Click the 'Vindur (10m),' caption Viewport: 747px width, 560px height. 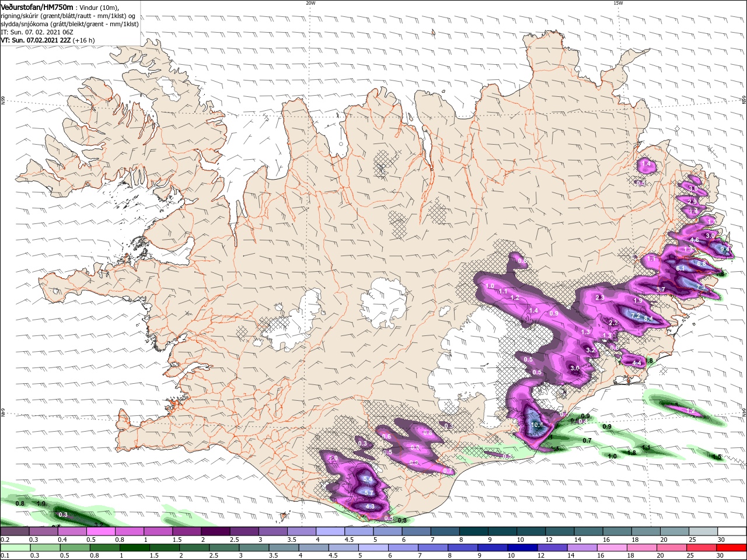(x=98, y=8)
